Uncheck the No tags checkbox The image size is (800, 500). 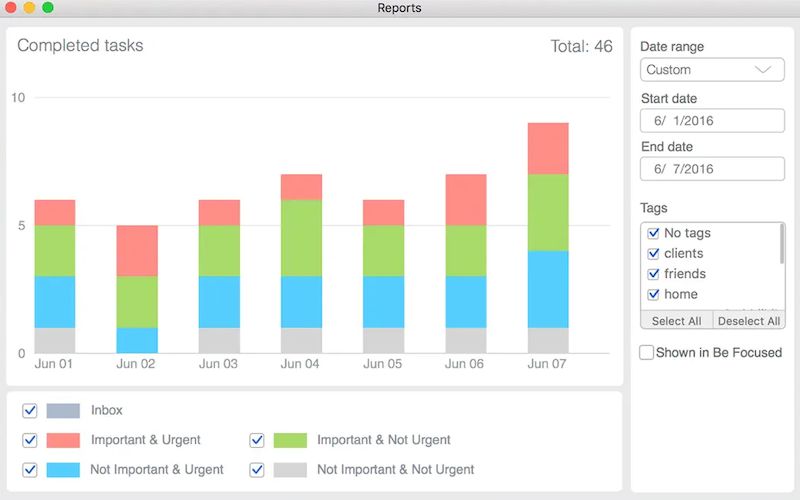[654, 233]
